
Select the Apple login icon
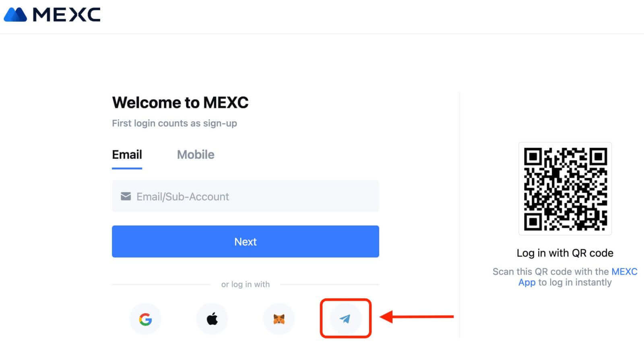pyautogui.click(x=212, y=318)
